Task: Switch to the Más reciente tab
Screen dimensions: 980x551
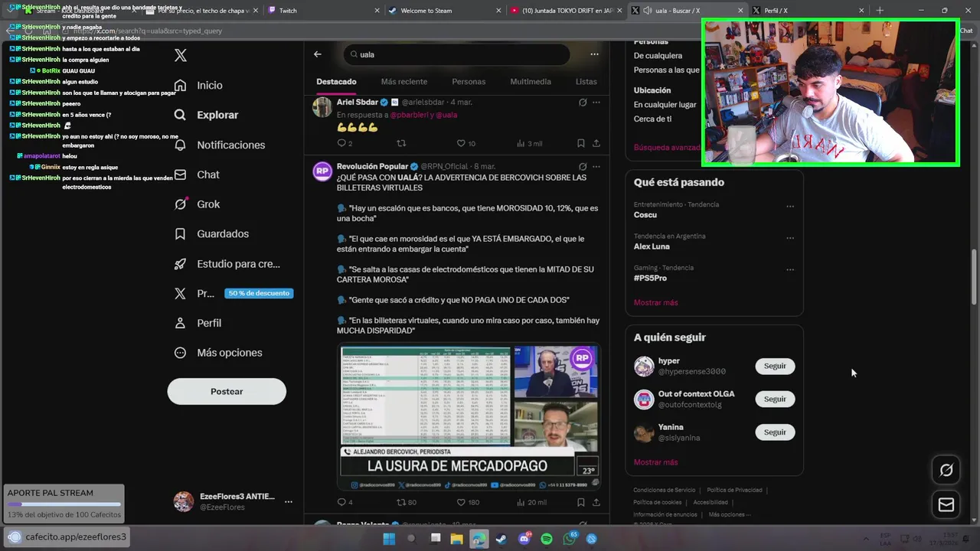Action: 404,82
